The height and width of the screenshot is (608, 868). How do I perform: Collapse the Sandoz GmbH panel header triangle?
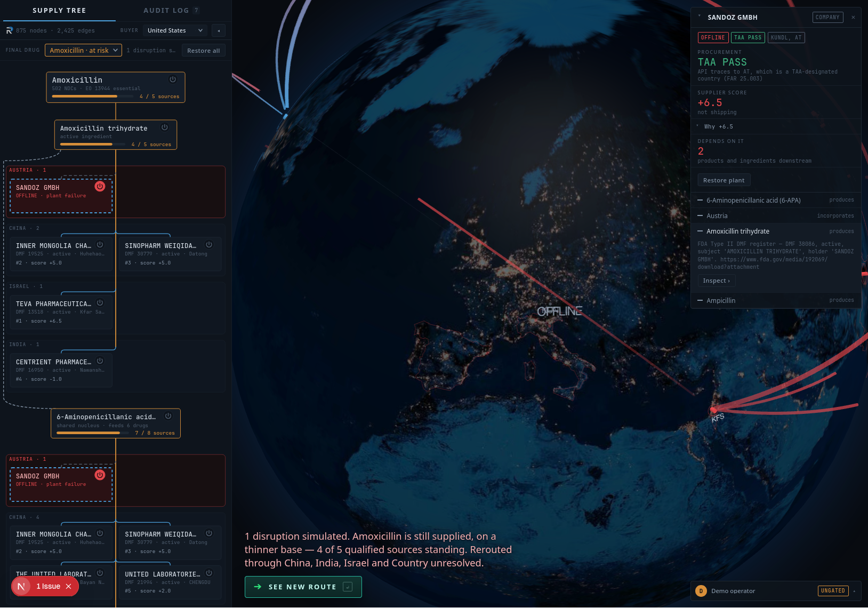[x=700, y=16]
